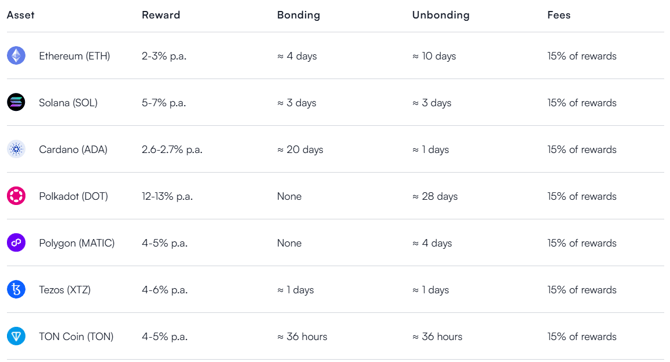Click the black Solana logo icon

pos(16,102)
